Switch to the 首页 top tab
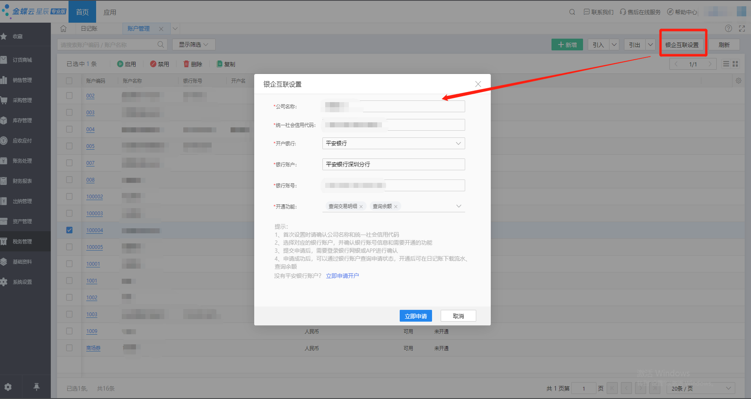This screenshot has width=753, height=399. point(82,12)
